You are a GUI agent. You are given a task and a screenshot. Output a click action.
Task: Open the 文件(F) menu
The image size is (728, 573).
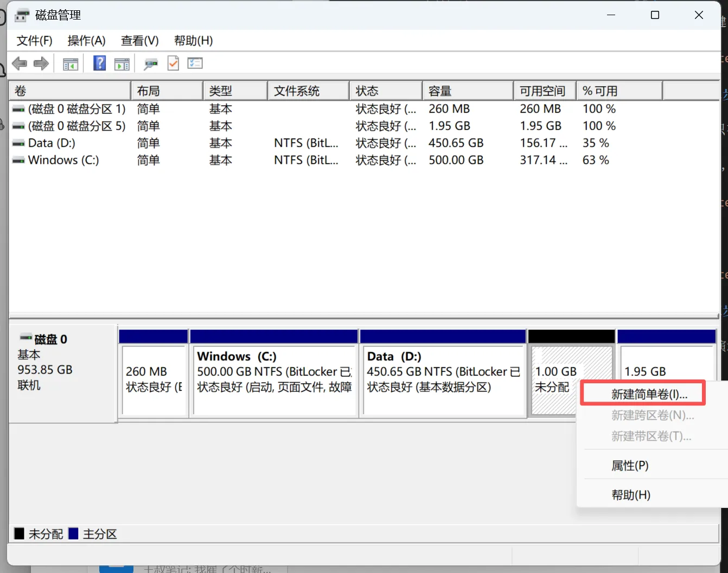34,41
